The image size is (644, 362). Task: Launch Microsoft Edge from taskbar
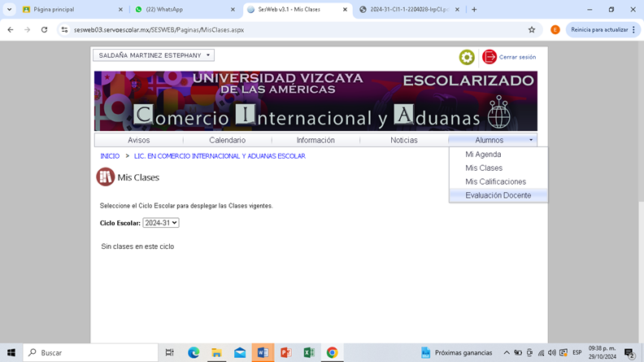(194, 352)
